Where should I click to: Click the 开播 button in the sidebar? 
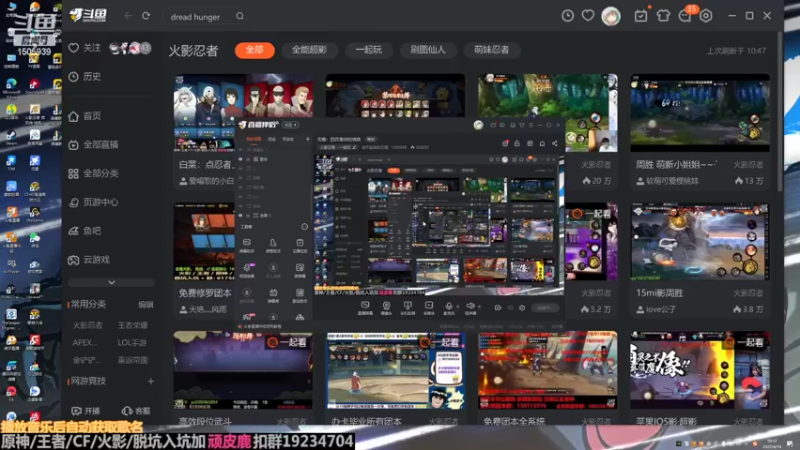86,411
